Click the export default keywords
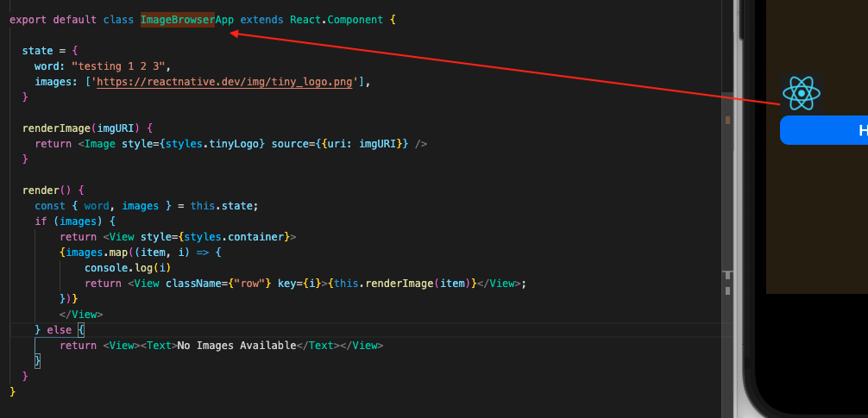Screen dimensions: 868x418 tap(53, 19)
